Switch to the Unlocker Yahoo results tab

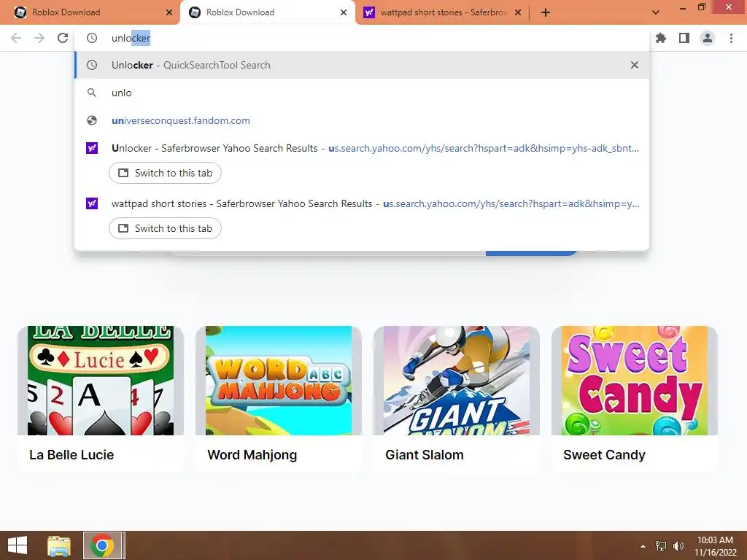click(x=165, y=173)
